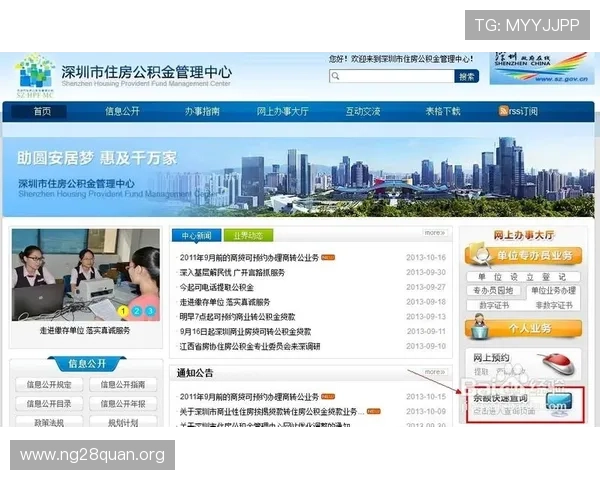Click the mouse icon in 网上预约 box
The width and height of the screenshot is (600, 480).
pos(557,363)
